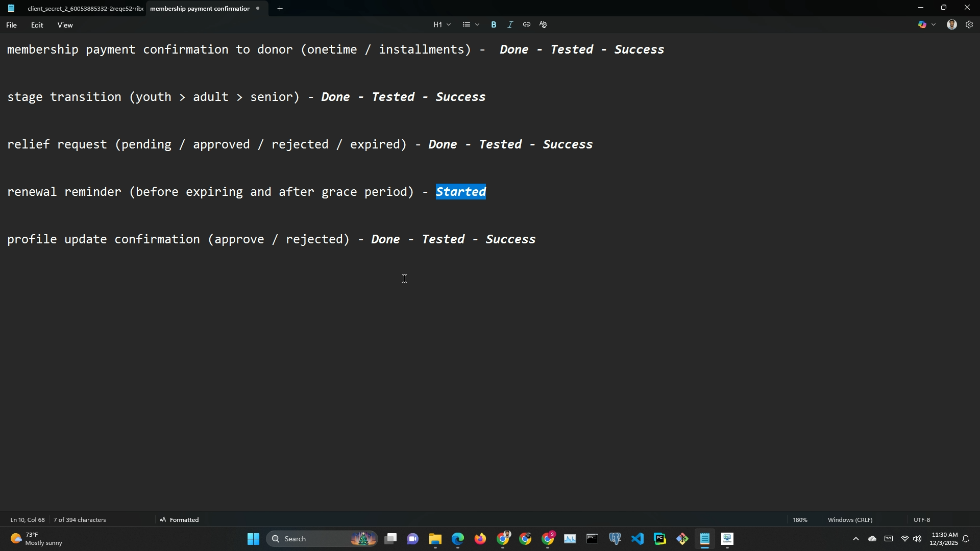Click Windows (CRLF) line ending indicator

pos(850,520)
